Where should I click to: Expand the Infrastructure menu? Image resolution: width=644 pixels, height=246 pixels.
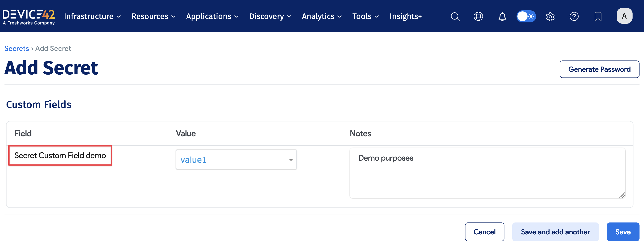(92, 16)
